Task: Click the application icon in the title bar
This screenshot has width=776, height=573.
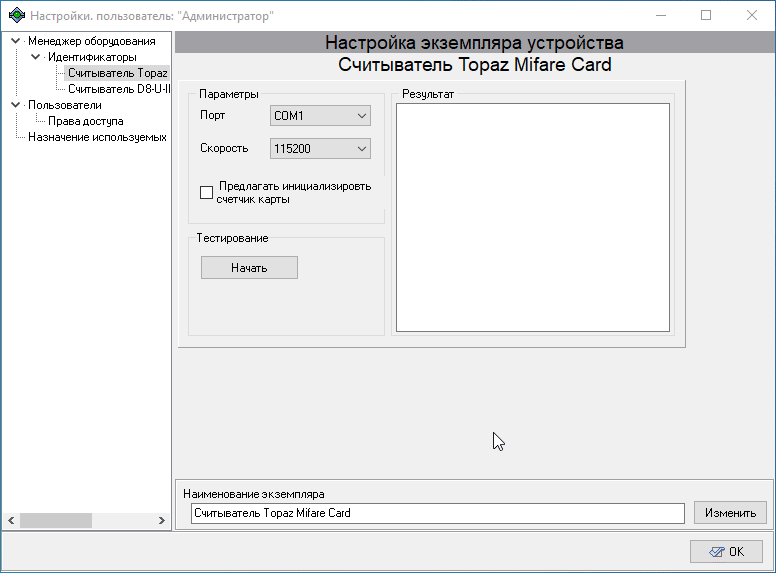Action: coord(17,15)
